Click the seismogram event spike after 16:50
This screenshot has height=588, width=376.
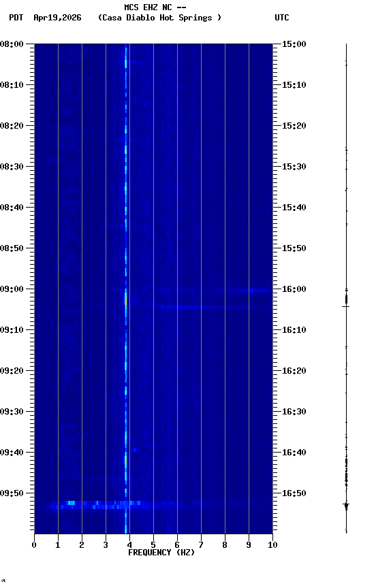tap(346, 506)
